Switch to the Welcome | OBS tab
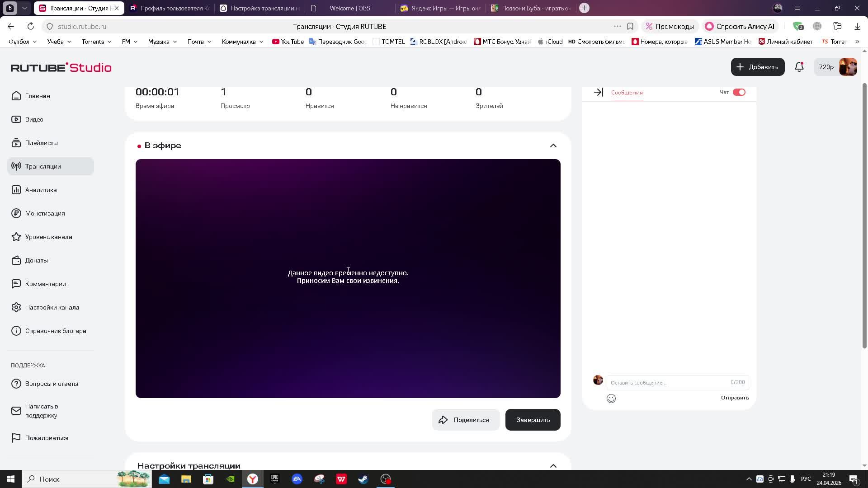This screenshot has height=488, width=868. click(349, 8)
